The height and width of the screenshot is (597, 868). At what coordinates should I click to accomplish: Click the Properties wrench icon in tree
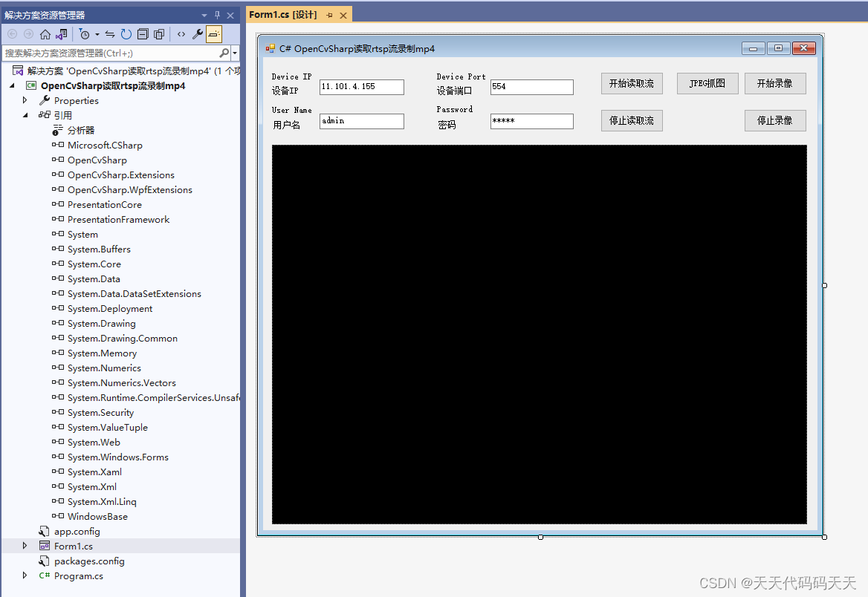coord(45,100)
